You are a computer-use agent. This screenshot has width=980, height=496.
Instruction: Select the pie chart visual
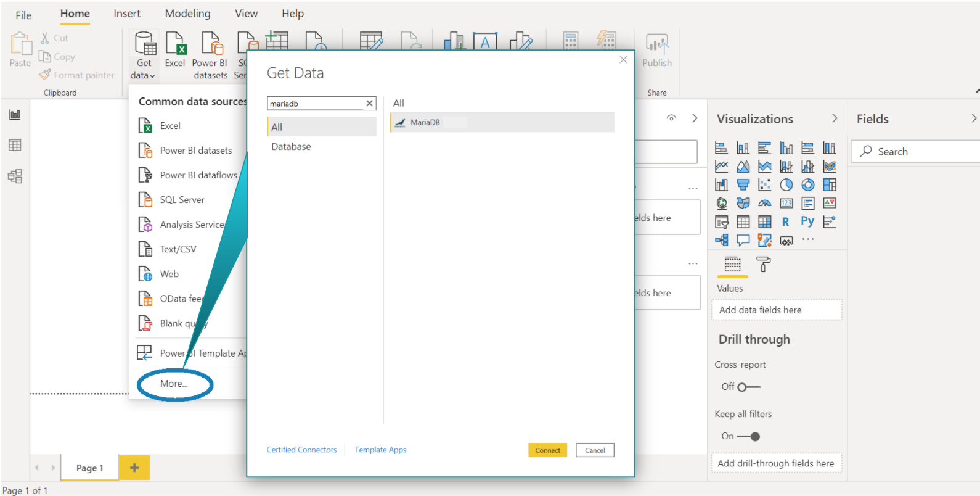click(x=786, y=185)
